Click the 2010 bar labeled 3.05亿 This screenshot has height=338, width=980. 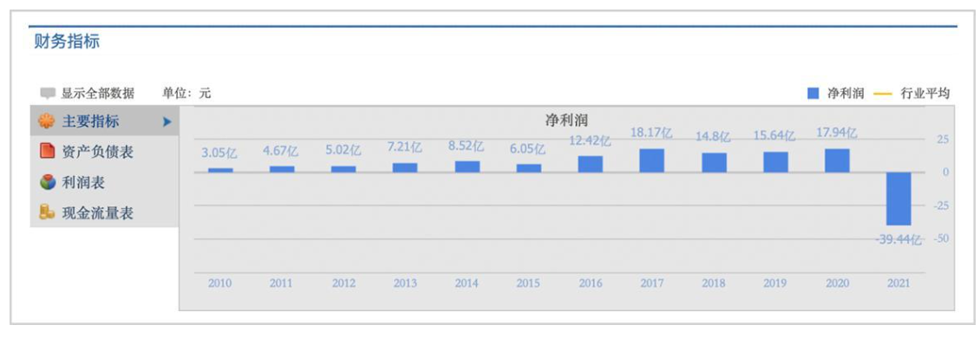click(220, 170)
